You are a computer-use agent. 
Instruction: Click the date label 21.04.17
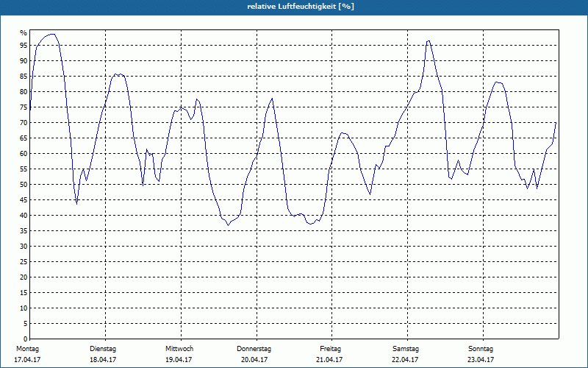pos(329,360)
